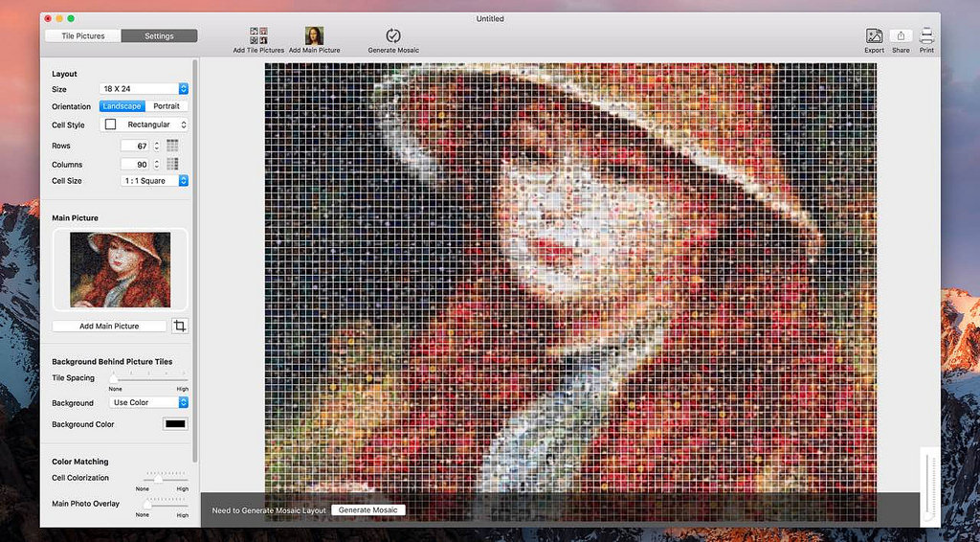The height and width of the screenshot is (542, 980).
Task: Open the Share icon menu
Action: pyautogui.click(x=901, y=35)
